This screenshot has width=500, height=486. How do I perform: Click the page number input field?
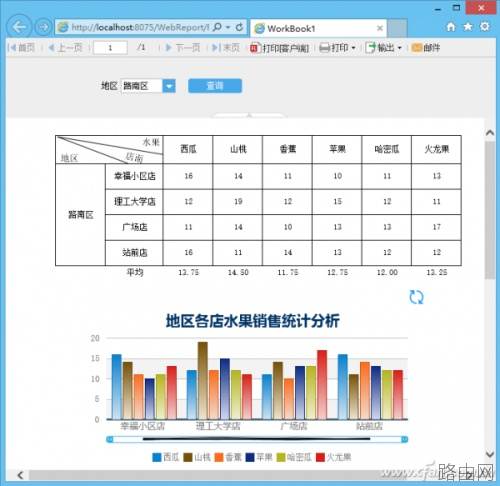click(x=110, y=48)
